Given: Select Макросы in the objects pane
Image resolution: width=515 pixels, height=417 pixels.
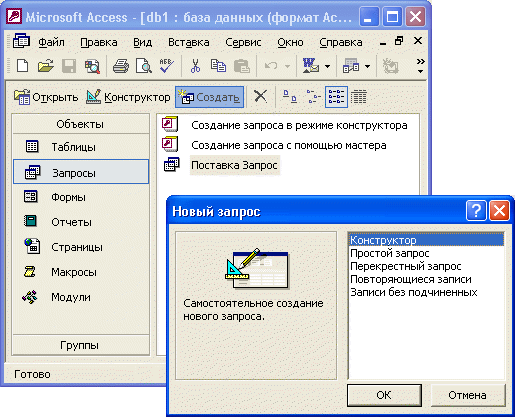Looking at the screenshot, I should click(80, 272).
